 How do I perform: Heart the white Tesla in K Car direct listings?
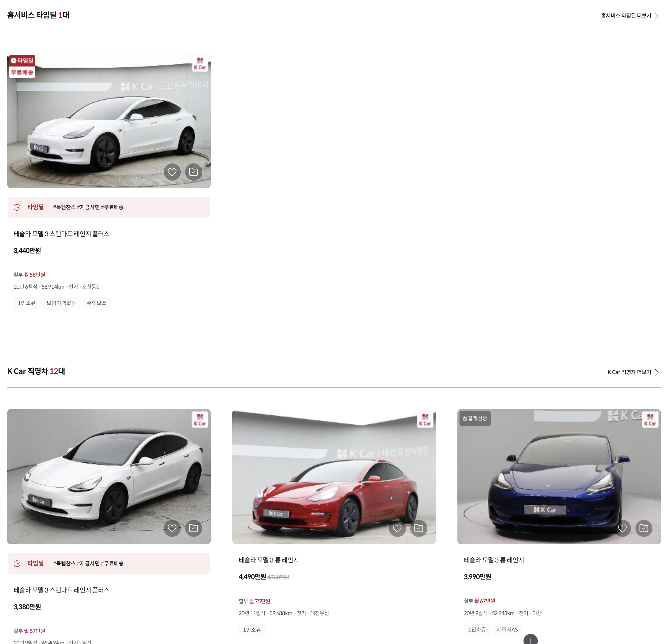[172, 528]
